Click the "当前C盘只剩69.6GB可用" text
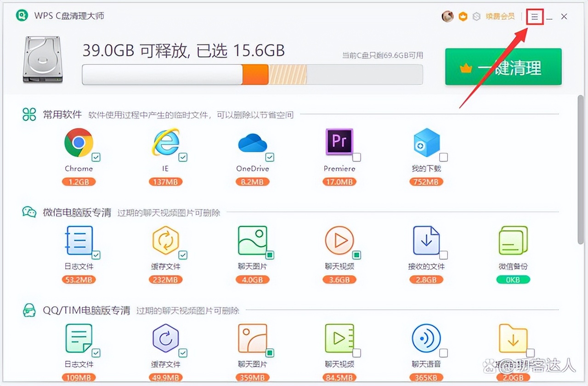This screenshot has width=588, height=386. [x=383, y=56]
